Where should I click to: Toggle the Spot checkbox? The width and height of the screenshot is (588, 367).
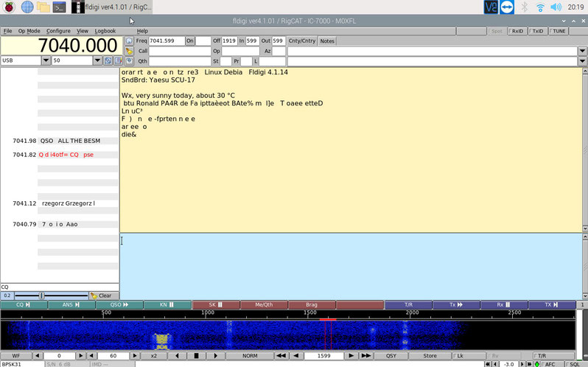click(496, 31)
